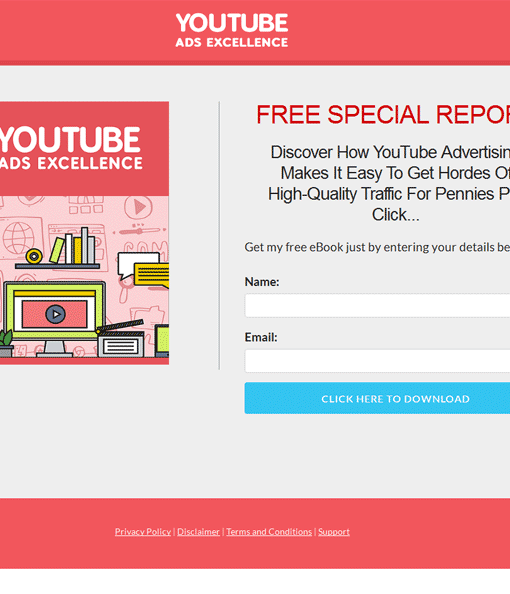Open the Terms and Conditions link

click(269, 531)
